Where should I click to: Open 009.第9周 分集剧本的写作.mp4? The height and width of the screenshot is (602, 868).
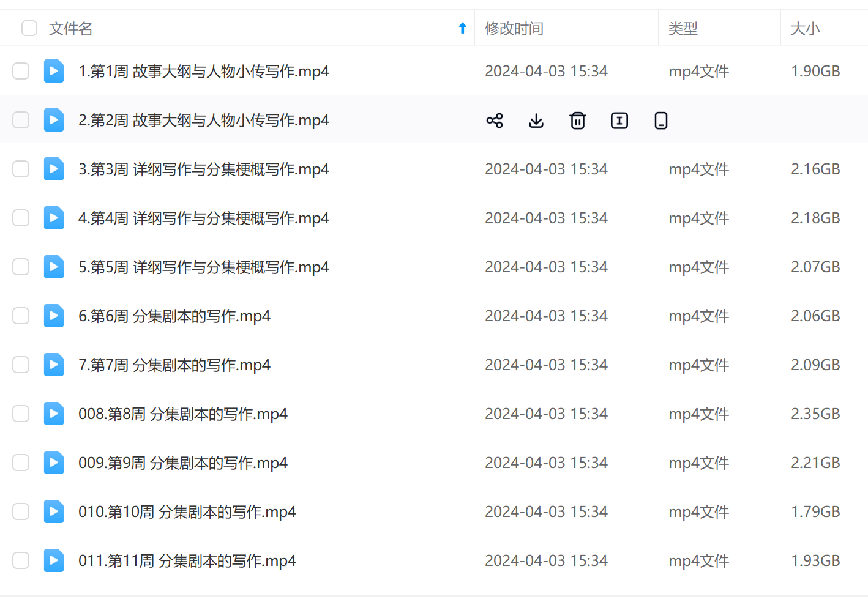point(183,463)
